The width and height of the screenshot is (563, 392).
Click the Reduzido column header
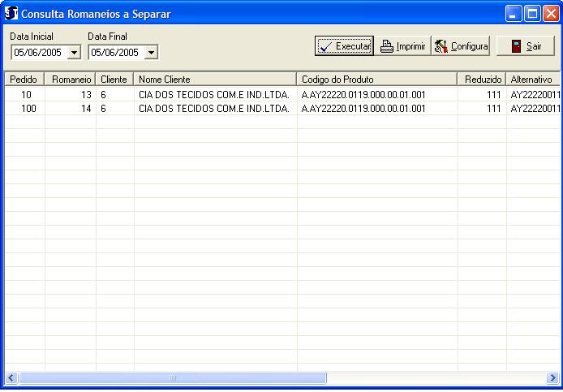point(482,80)
